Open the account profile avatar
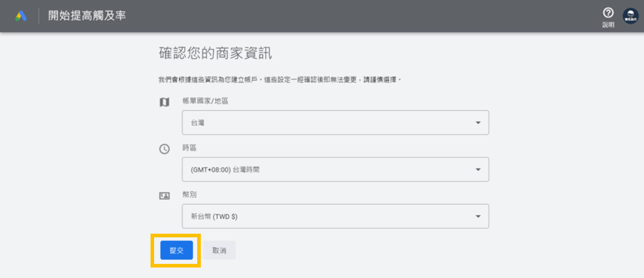 tap(630, 16)
